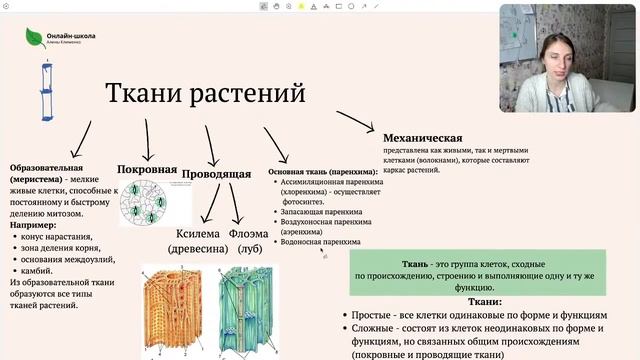Click the bullet 'Водоносная паренхима'

coord(320,242)
